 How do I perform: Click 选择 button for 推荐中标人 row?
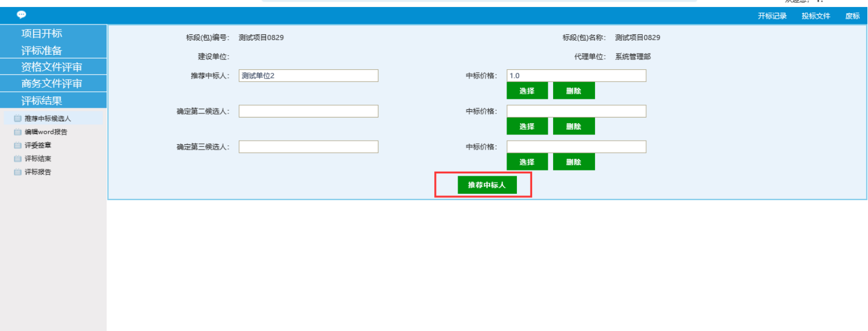(527, 91)
